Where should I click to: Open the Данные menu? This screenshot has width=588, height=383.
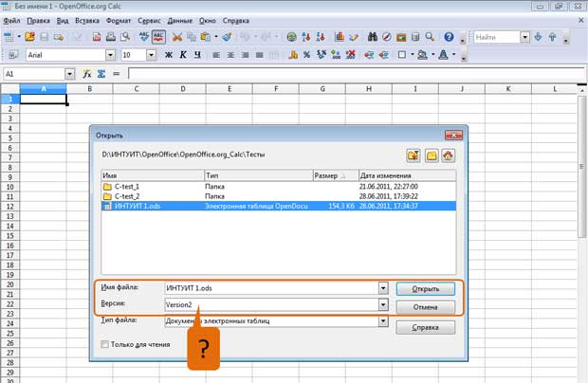pyautogui.click(x=179, y=21)
